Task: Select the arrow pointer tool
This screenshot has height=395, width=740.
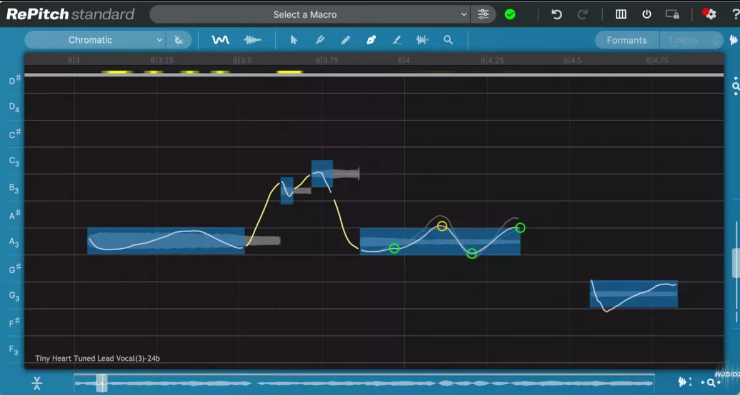Action: coord(294,40)
